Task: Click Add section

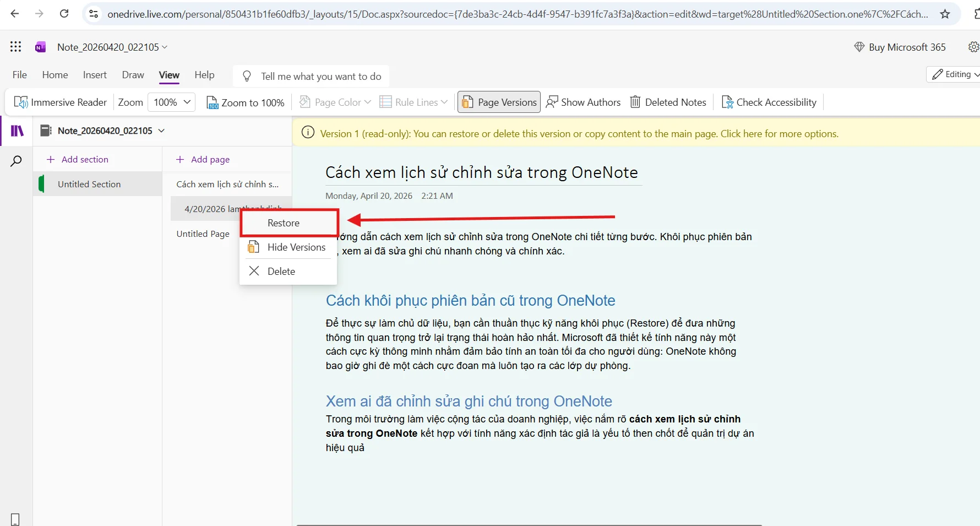Action: tap(78, 159)
